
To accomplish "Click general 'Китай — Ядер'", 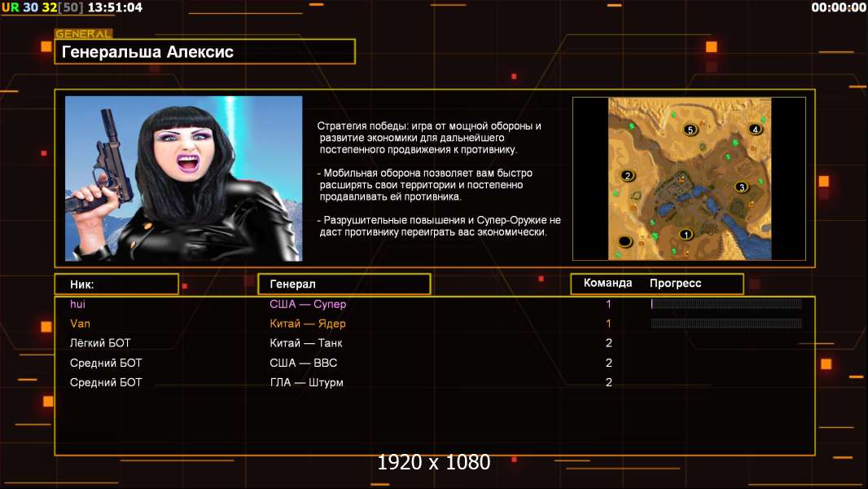I will tap(308, 324).
